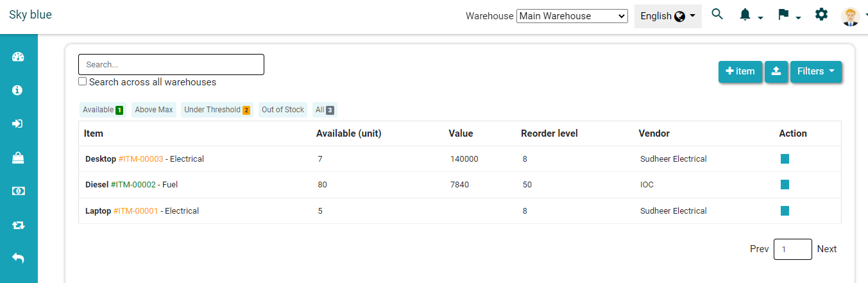This screenshot has width=868, height=283.
Task: Click the upload icon button
Action: pyautogui.click(x=776, y=72)
